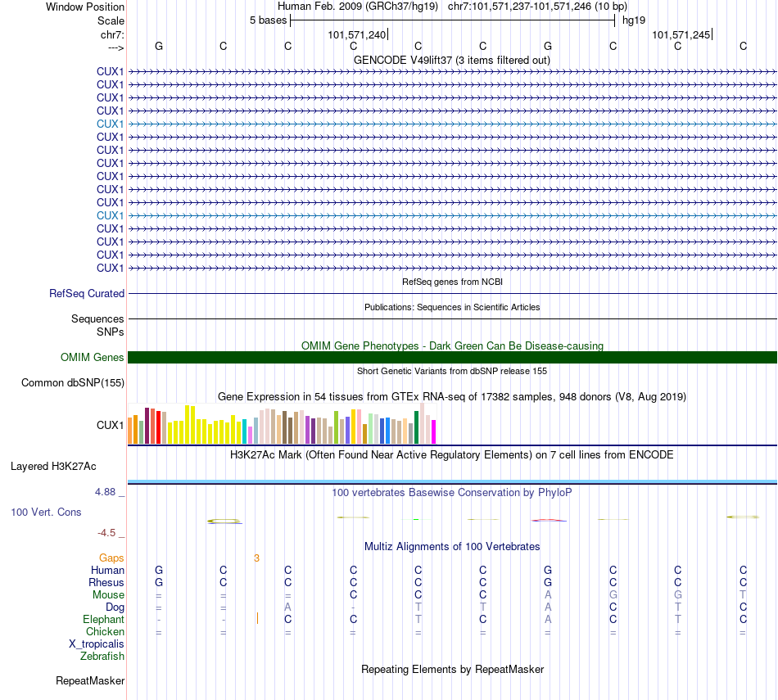Select the Common dbSNP(155) label
Image resolution: width=778 pixels, height=700 pixels.
(x=73, y=382)
